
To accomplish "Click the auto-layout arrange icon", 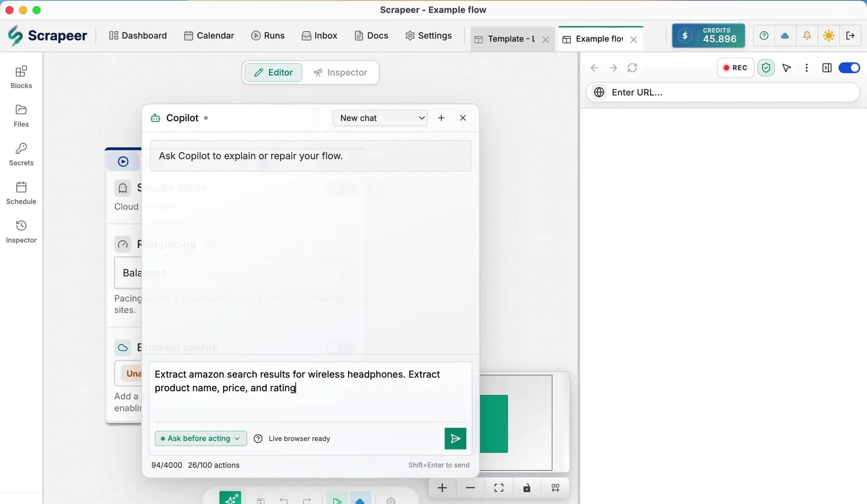I will point(555,488).
